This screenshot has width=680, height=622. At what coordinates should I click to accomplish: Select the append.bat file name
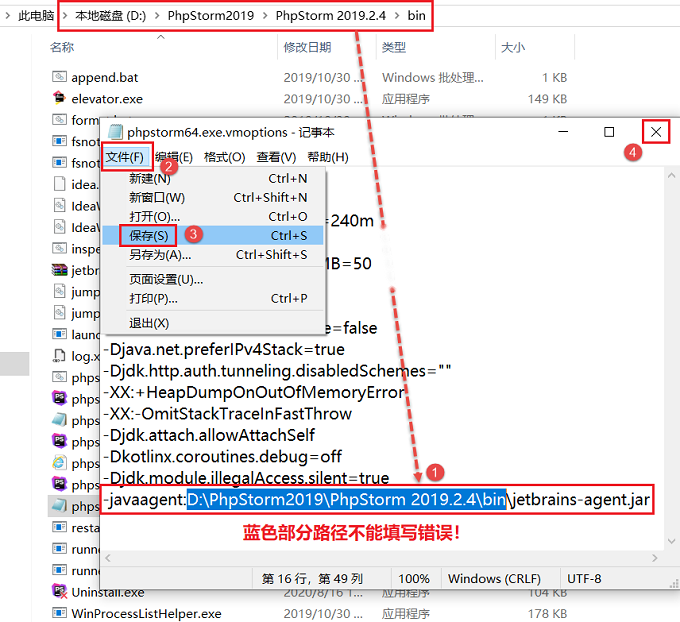click(x=105, y=78)
